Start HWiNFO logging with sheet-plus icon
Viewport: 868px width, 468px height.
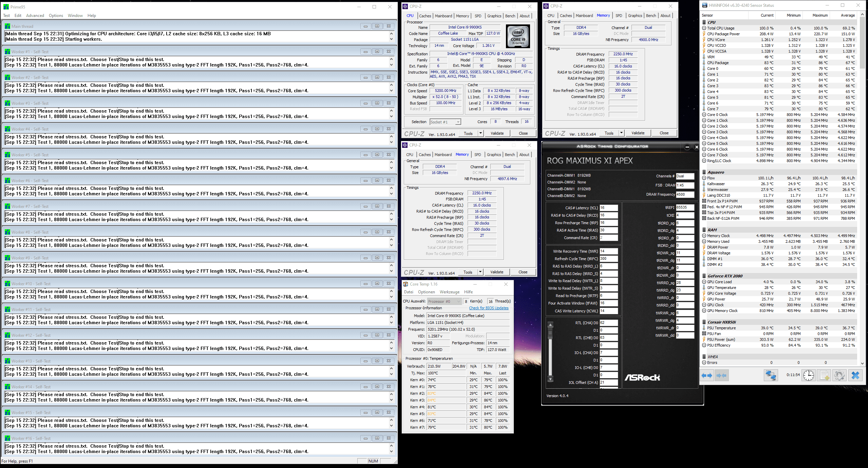click(x=824, y=375)
